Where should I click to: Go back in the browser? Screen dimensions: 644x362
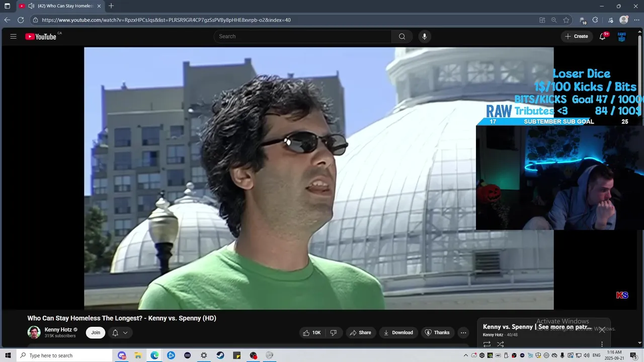(x=7, y=20)
